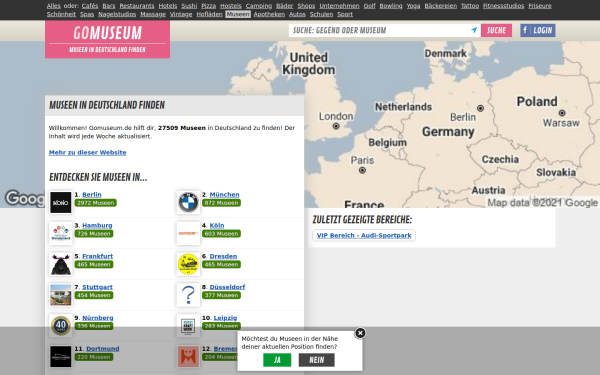The width and height of the screenshot is (600, 375).
Task: Open the Stuttgart building thumbnail
Action: click(x=60, y=295)
